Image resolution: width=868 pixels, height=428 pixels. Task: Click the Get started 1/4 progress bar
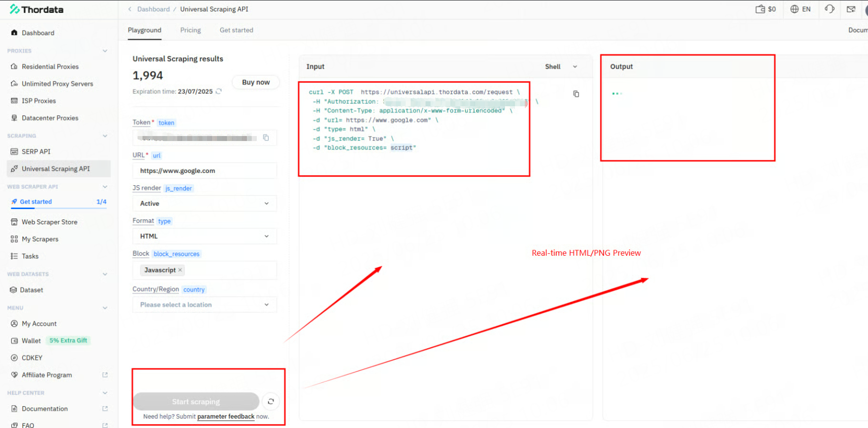(59, 208)
